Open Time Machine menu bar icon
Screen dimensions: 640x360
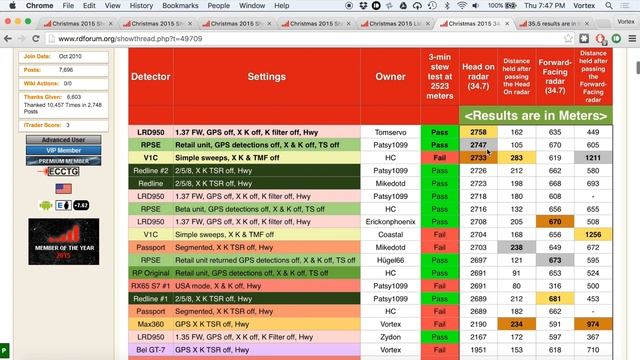click(432, 6)
